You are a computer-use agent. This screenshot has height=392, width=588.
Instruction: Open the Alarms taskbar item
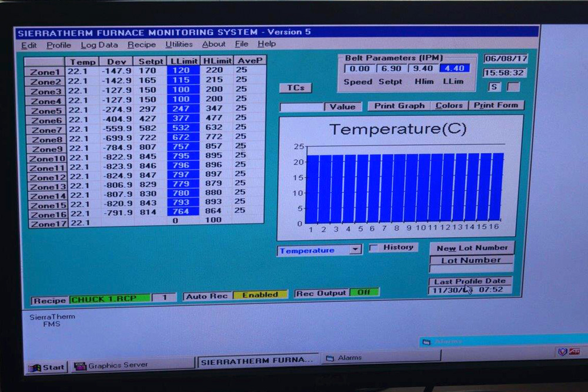pos(380,358)
